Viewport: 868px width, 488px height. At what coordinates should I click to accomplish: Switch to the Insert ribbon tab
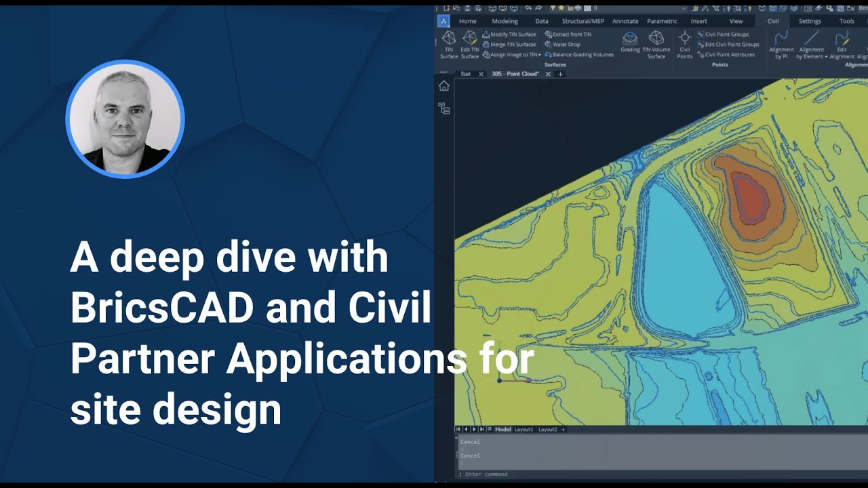click(699, 21)
